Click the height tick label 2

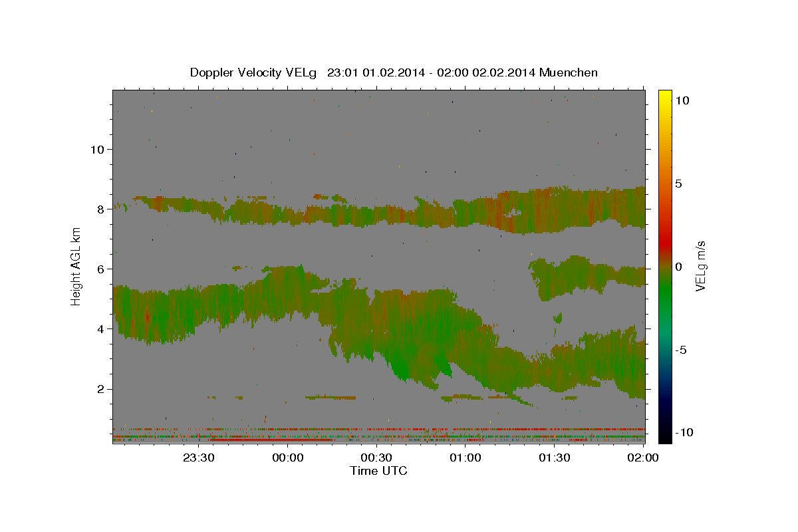pyautogui.click(x=100, y=389)
